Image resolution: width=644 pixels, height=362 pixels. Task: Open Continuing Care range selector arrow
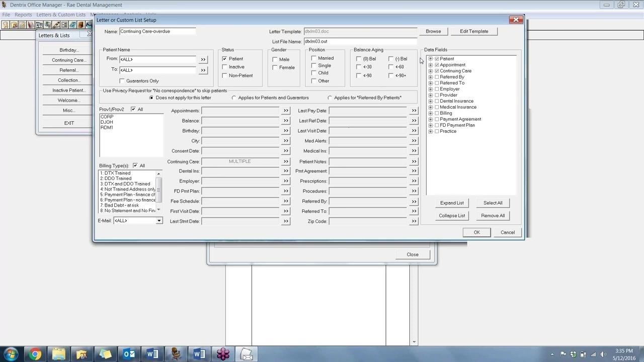[x=286, y=161]
